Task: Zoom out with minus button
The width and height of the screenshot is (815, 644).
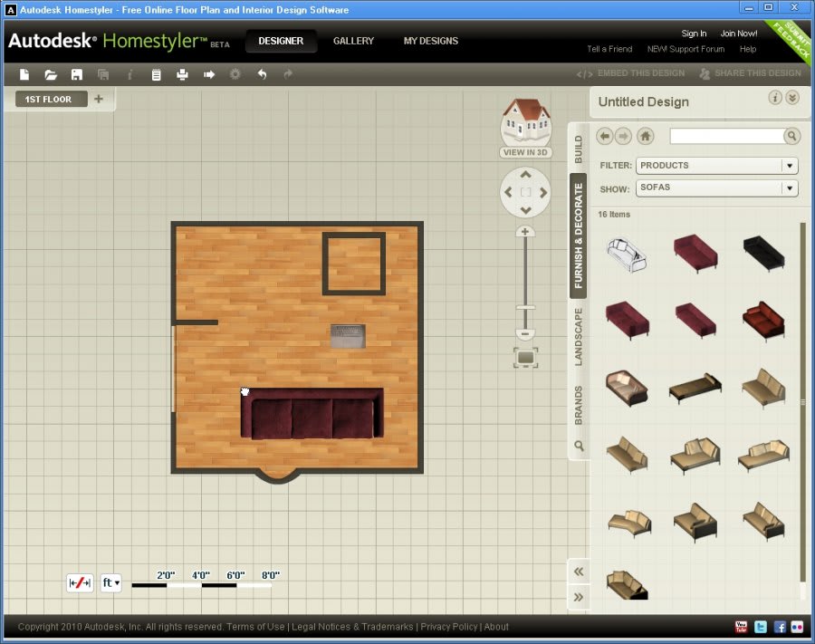Action: click(525, 333)
